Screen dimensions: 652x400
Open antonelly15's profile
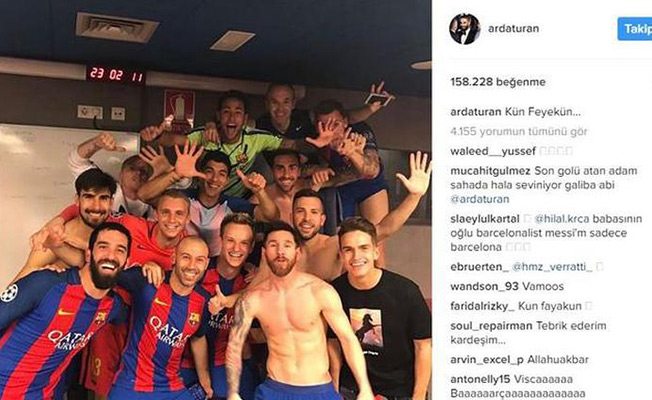click(480, 379)
